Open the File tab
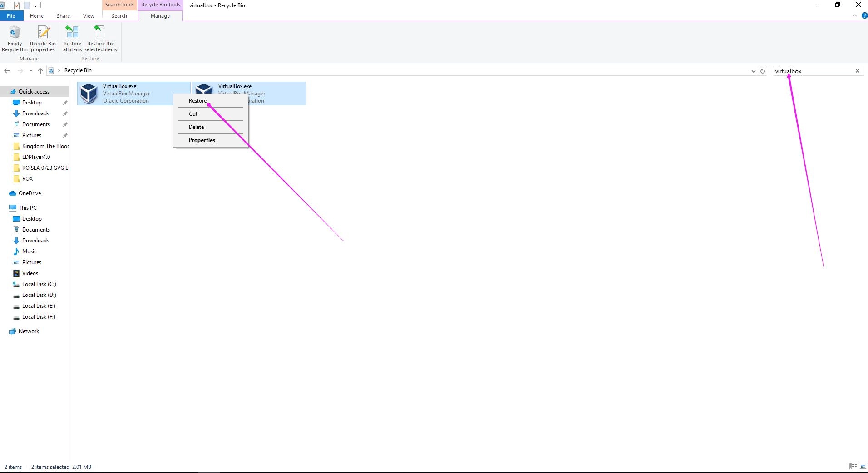 [11, 16]
